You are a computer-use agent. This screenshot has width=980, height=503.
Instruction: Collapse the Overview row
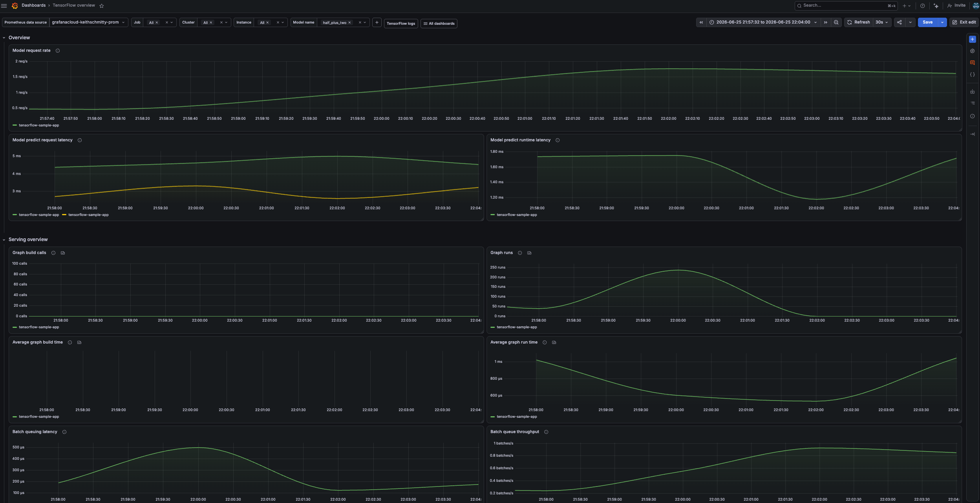(4, 38)
